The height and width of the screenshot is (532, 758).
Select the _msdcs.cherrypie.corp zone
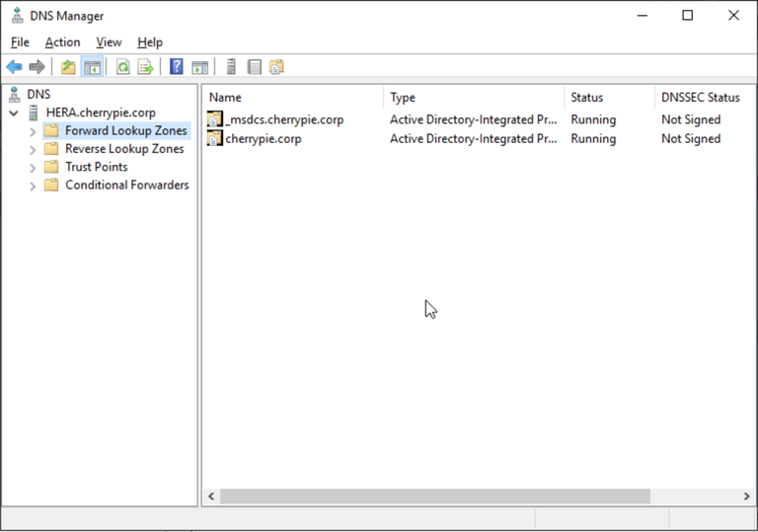284,119
